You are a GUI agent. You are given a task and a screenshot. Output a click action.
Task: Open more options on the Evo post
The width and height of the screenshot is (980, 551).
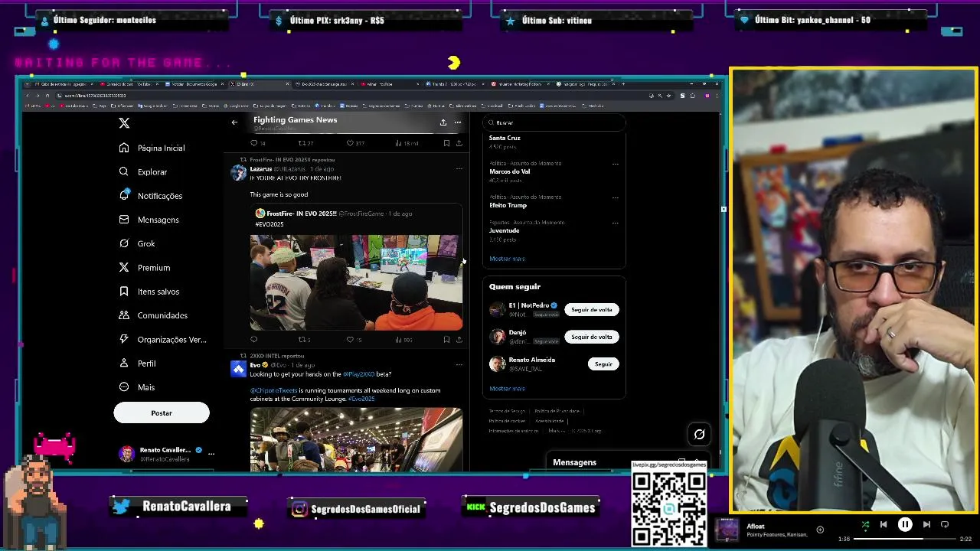(x=459, y=365)
